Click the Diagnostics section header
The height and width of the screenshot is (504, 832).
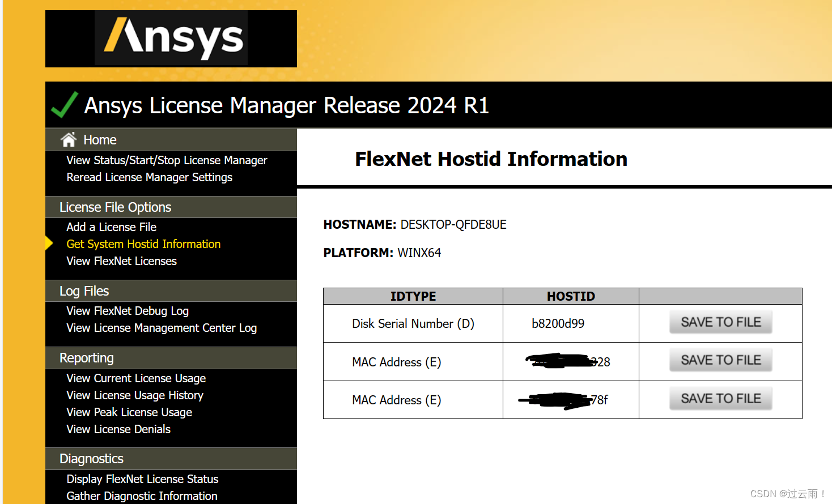(171, 459)
